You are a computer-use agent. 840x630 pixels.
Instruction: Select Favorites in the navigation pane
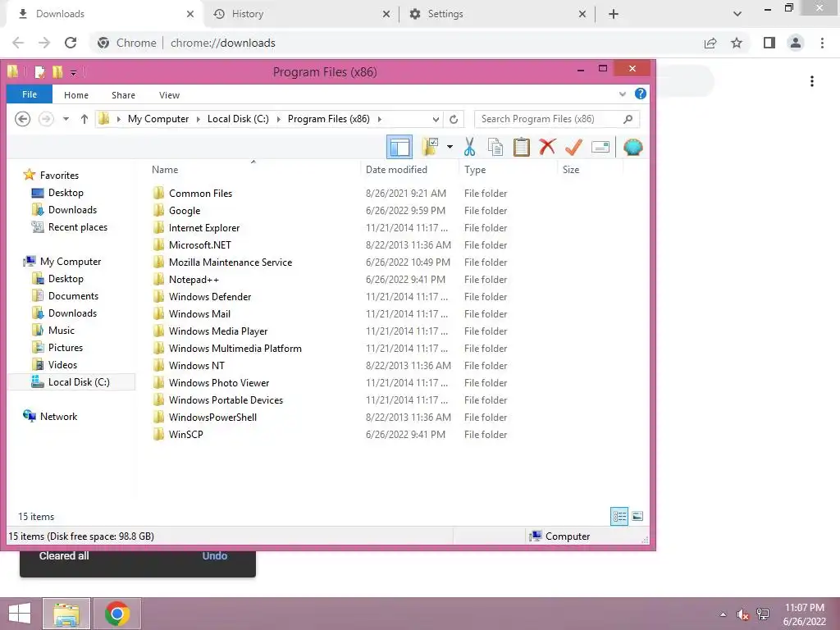[x=59, y=176]
